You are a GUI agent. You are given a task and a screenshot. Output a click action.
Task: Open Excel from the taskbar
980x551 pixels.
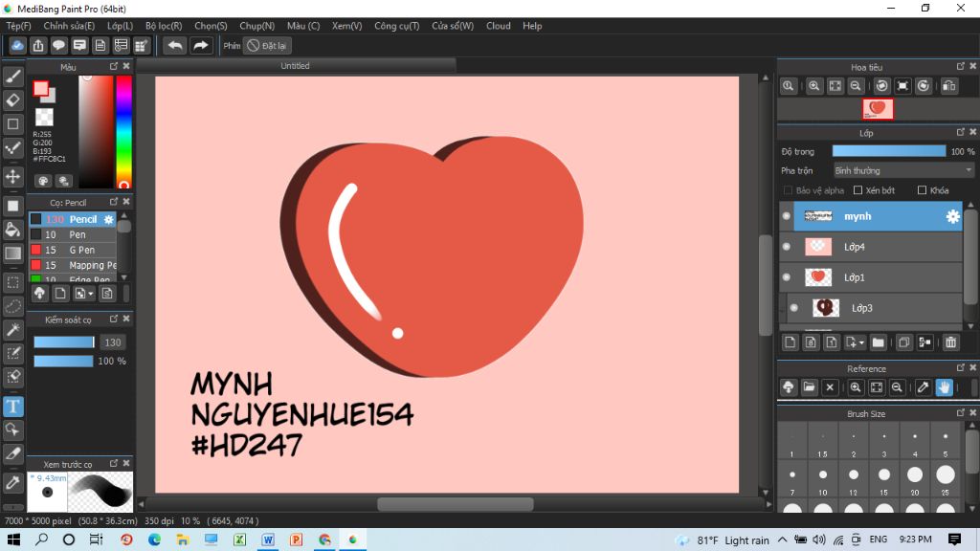click(239, 540)
